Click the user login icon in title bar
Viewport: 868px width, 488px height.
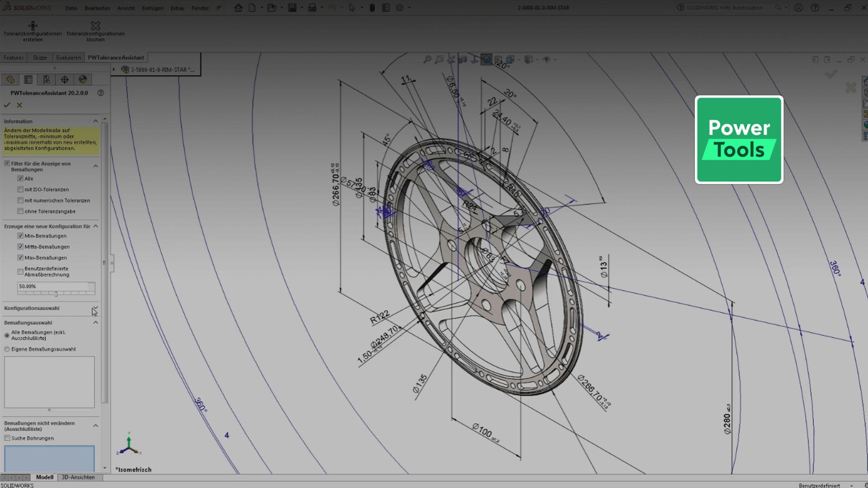[798, 8]
